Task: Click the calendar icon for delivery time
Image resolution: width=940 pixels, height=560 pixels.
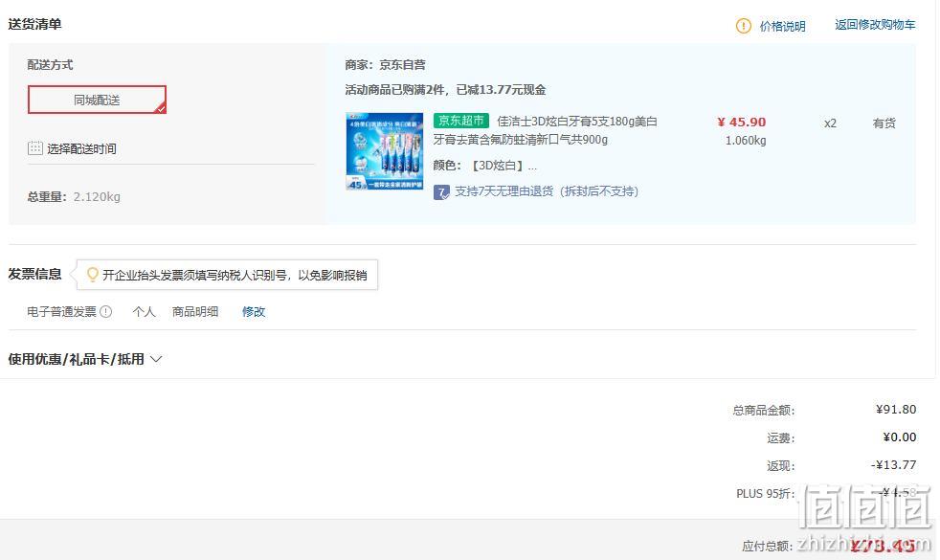Action: tap(34, 148)
